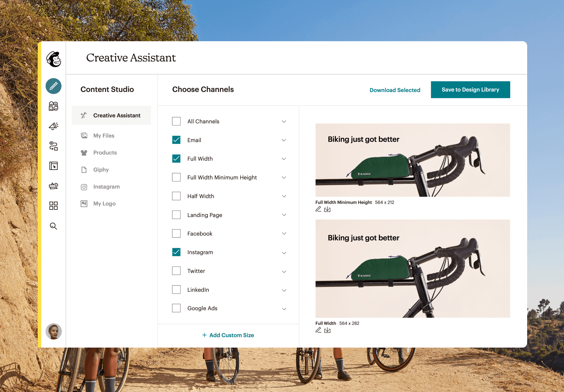Click the search magnifier sidebar icon
This screenshot has height=392, width=564.
click(54, 226)
